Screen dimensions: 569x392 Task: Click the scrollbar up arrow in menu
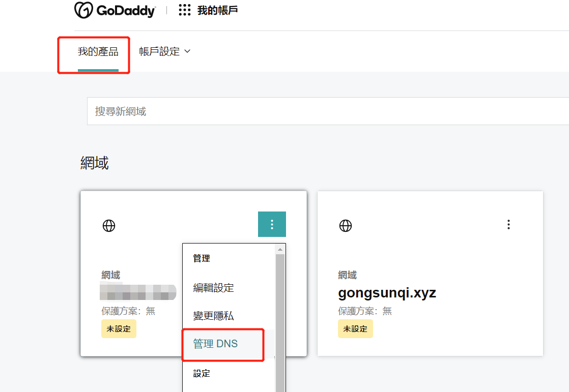pyautogui.click(x=280, y=250)
